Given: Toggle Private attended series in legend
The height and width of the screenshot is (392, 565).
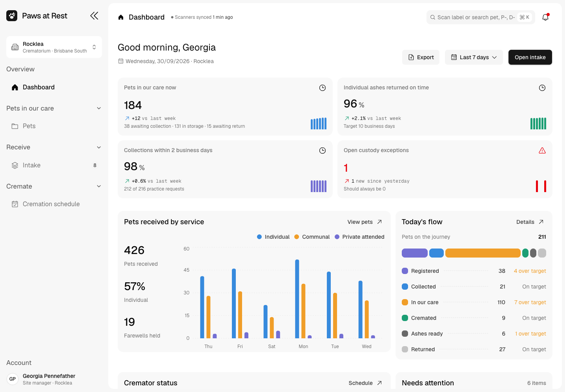Looking at the screenshot, I should [359, 237].
